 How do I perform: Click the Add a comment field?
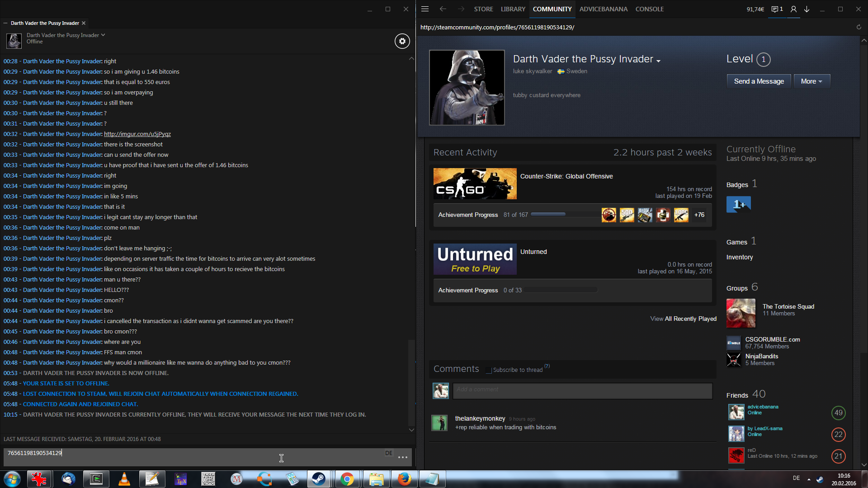pyautogui.click(x=582, y=390)
